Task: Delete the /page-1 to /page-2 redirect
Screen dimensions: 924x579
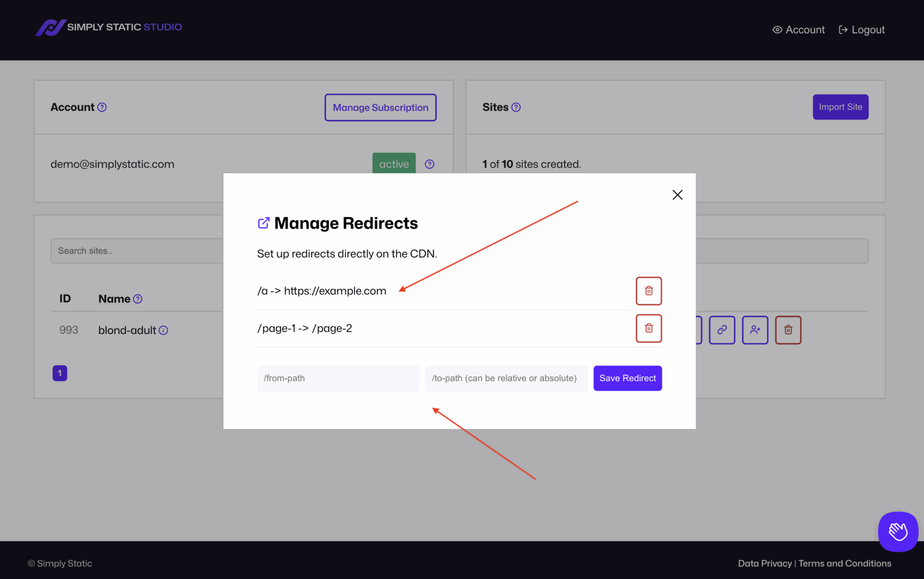Action: (x=649, y=328)
